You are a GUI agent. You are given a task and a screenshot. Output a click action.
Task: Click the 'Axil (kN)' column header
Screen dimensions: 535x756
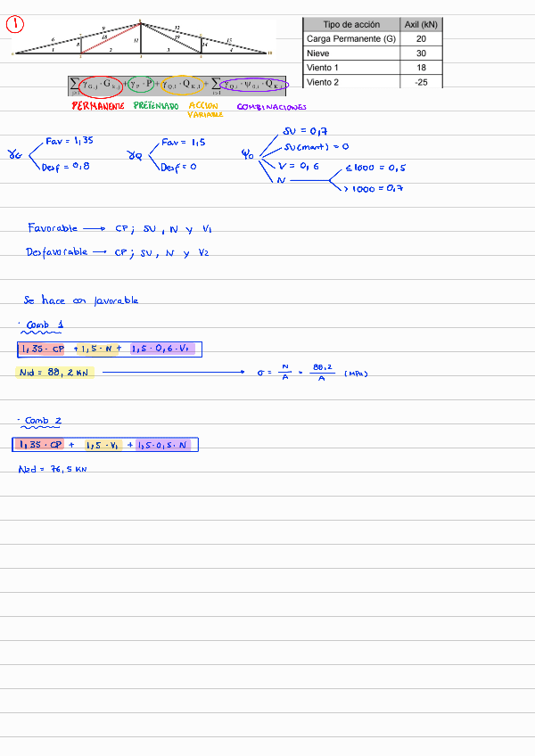tap(421, 25)
